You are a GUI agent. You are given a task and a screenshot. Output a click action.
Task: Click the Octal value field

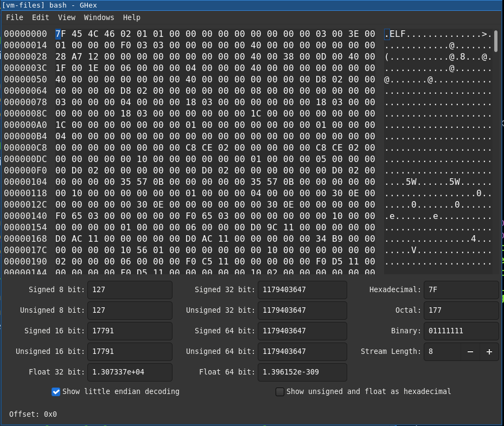pyautogui.click(x=461, y=311)
